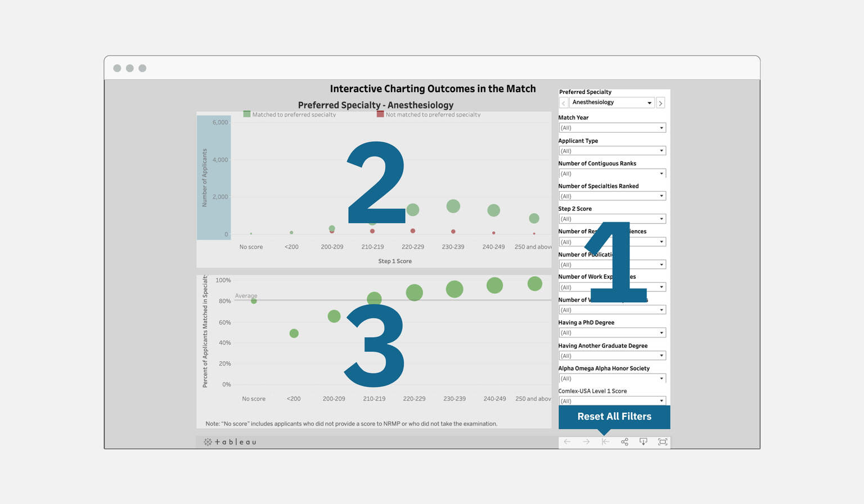
Task: Select the 200-209 bubble in the percent chart
Action: [334, 316]
